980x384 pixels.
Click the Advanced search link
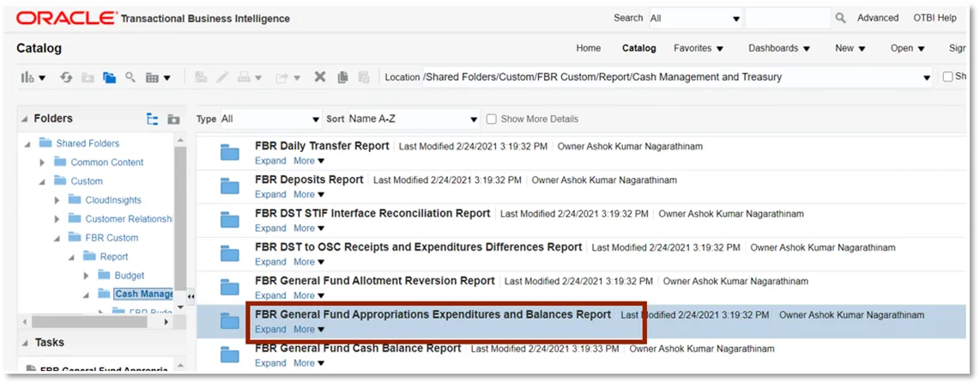877,18
